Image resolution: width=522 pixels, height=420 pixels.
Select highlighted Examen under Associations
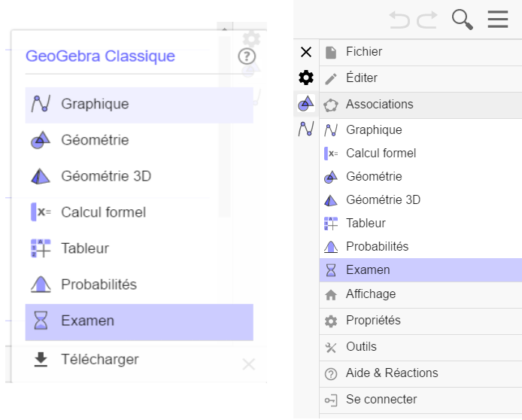pyautogui.click(x=420, y=269)
